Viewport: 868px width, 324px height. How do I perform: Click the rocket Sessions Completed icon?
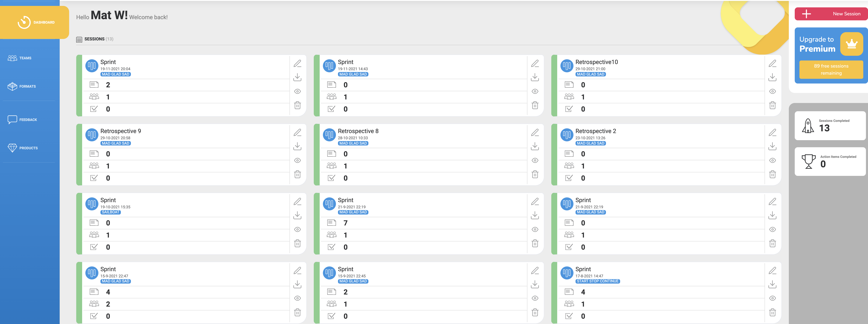(x=808, y=126)
